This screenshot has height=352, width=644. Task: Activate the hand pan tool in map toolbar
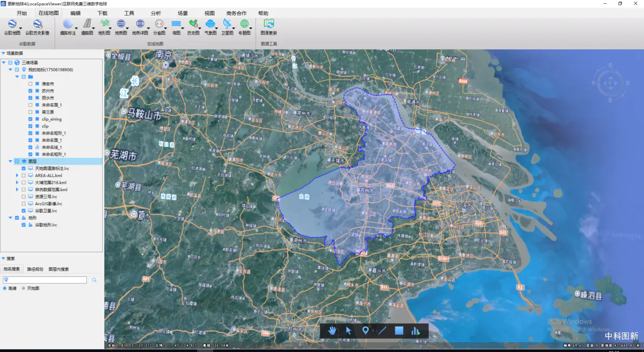(332, 331)
